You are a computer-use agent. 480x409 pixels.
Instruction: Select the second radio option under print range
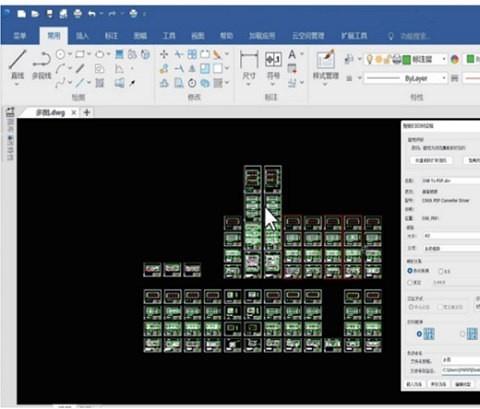tap(410, 283)
